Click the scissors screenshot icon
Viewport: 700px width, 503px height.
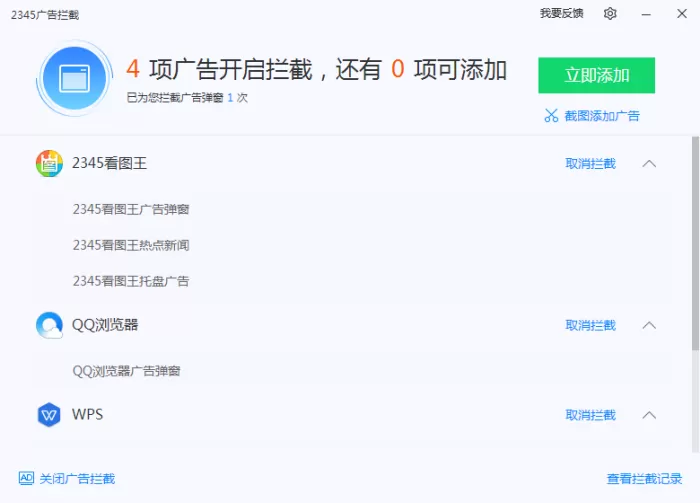pos(551,116)
